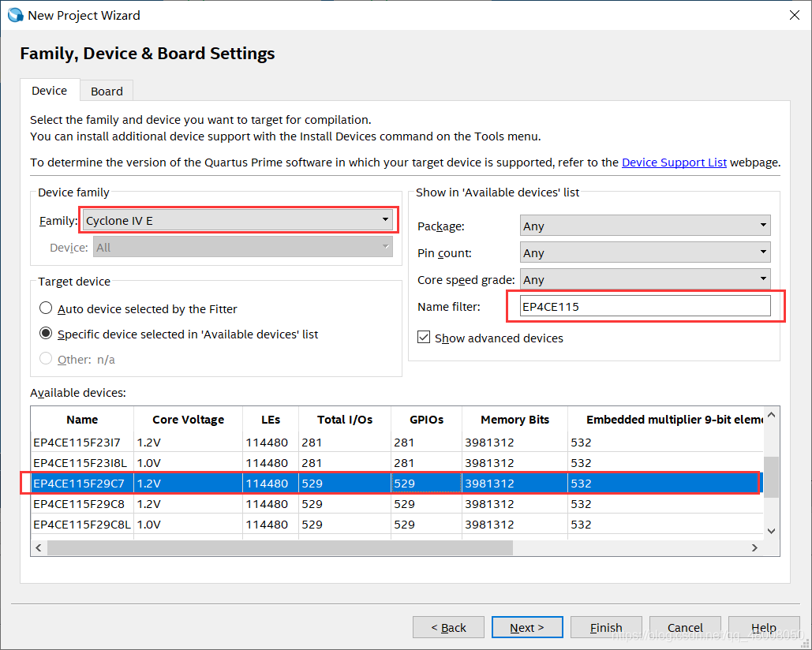Click the scroll down arrow of device list
This screenshot has height=650, width=812.
(771, 531)
